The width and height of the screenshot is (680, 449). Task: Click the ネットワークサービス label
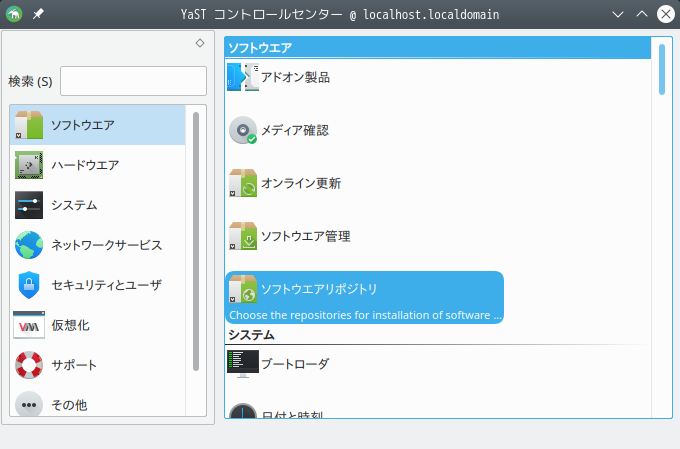[x=107, y=245]
